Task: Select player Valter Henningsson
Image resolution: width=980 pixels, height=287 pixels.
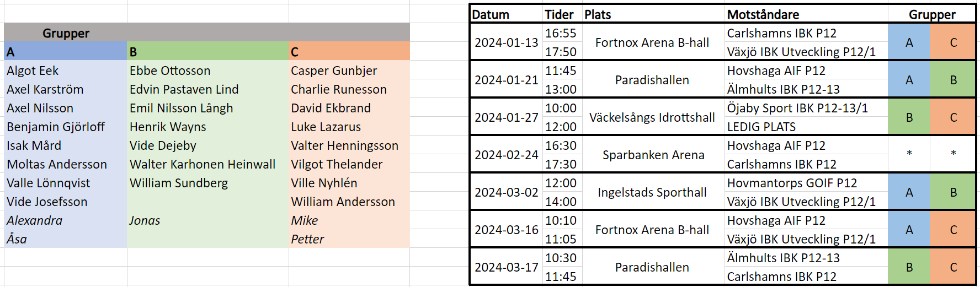Action: click(x=344, y=145)
